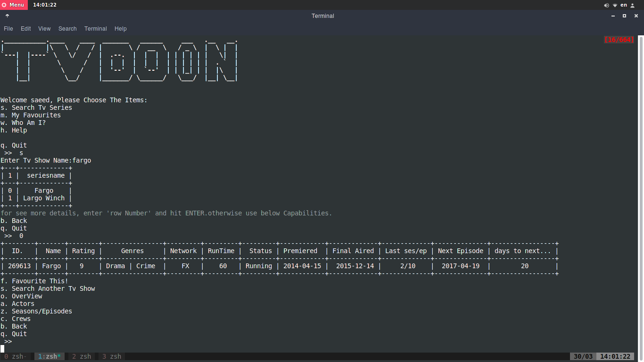This screenshot has width=644, height=362.
Task: Maximize the Terminal window
Action: tap(624, 16)
